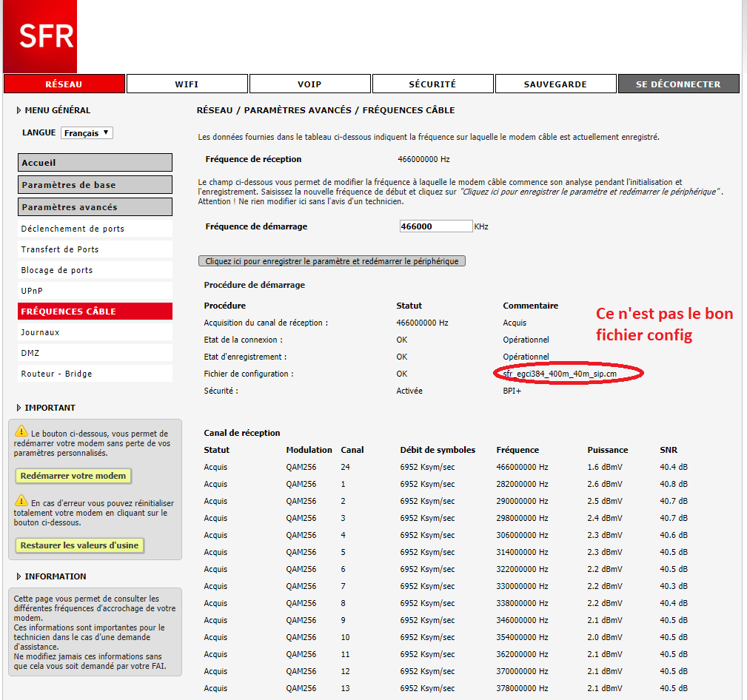Open the RÉSEAU tab

click(x=64, y=84)
